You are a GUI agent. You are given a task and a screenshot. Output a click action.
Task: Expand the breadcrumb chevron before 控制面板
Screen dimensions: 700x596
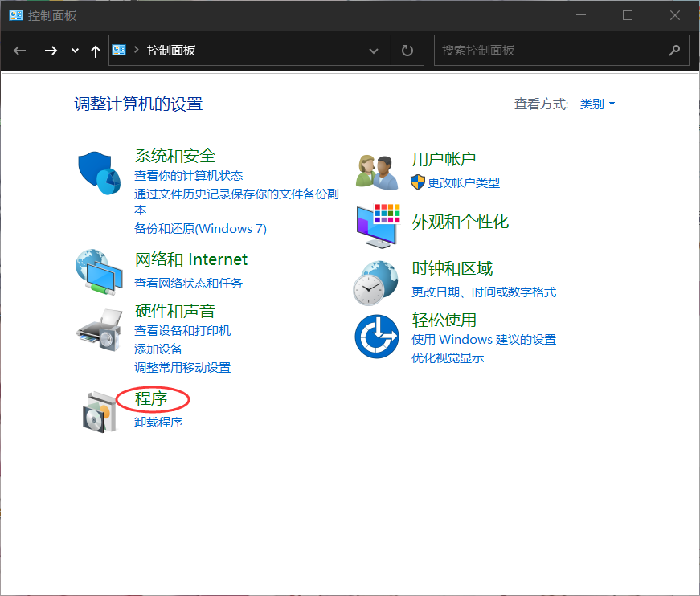(137, 50)
